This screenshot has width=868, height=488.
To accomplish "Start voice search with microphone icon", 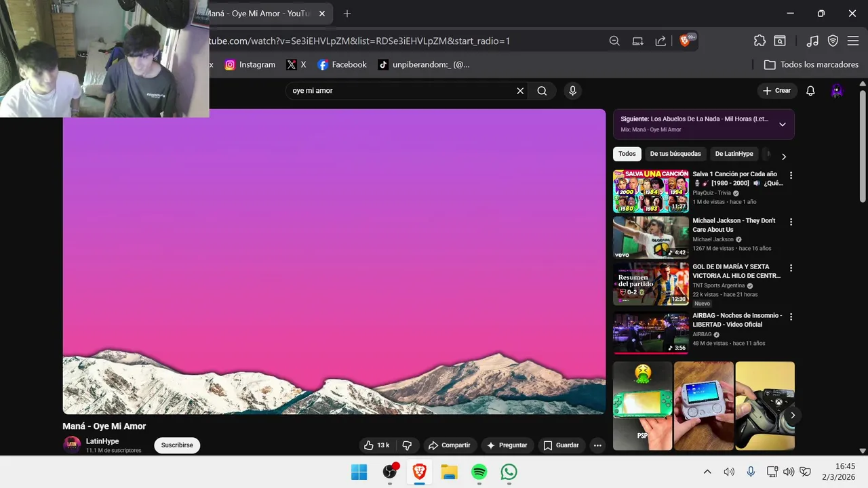I will (x=573, y=91).
